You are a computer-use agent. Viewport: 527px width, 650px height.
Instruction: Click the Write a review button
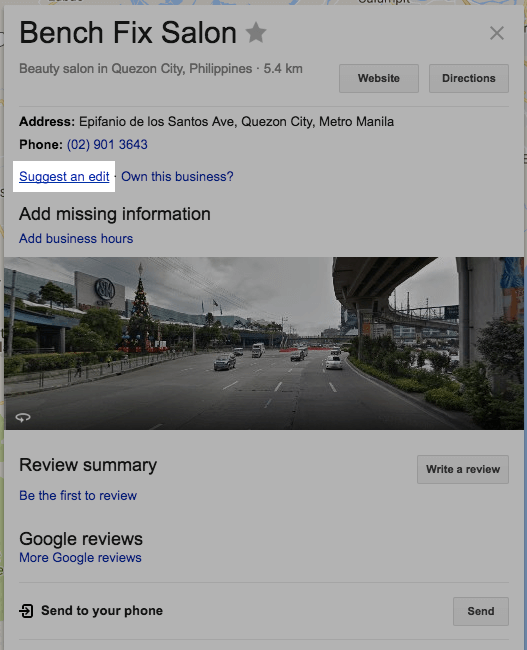point(463,469)
